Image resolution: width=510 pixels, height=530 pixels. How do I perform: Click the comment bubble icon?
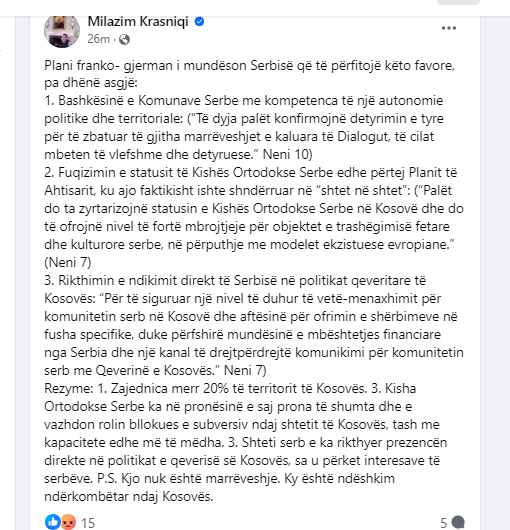[458, 523]
